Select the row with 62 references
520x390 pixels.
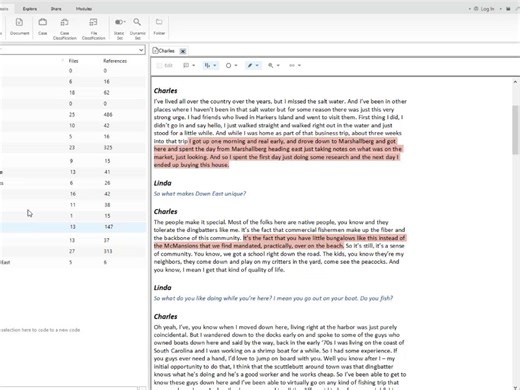coord(73,93)
